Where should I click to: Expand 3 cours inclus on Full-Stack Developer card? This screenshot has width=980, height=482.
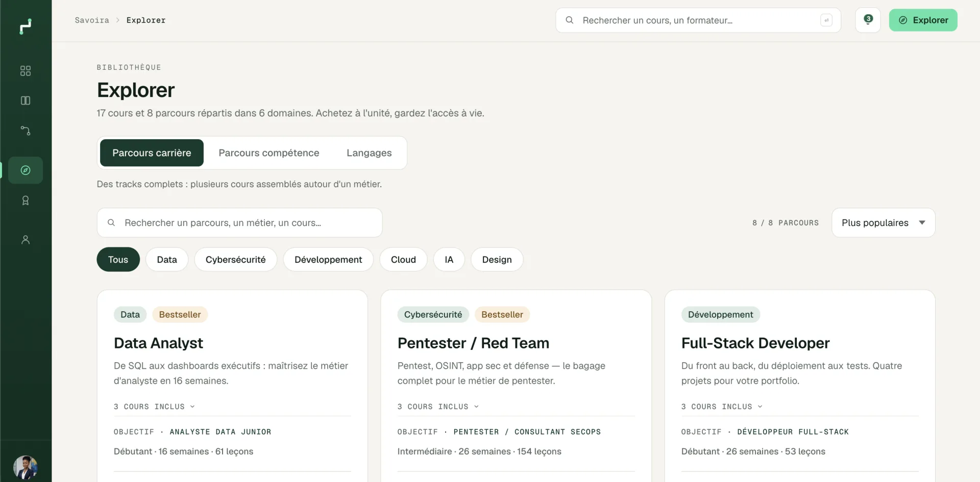722,407
